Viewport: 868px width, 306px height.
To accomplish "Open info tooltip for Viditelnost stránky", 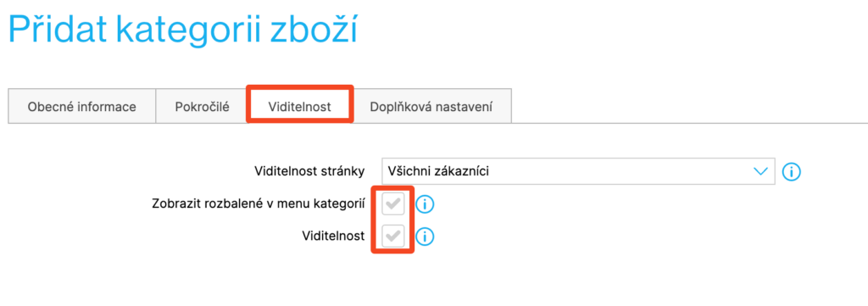I will tap(792, 171).
